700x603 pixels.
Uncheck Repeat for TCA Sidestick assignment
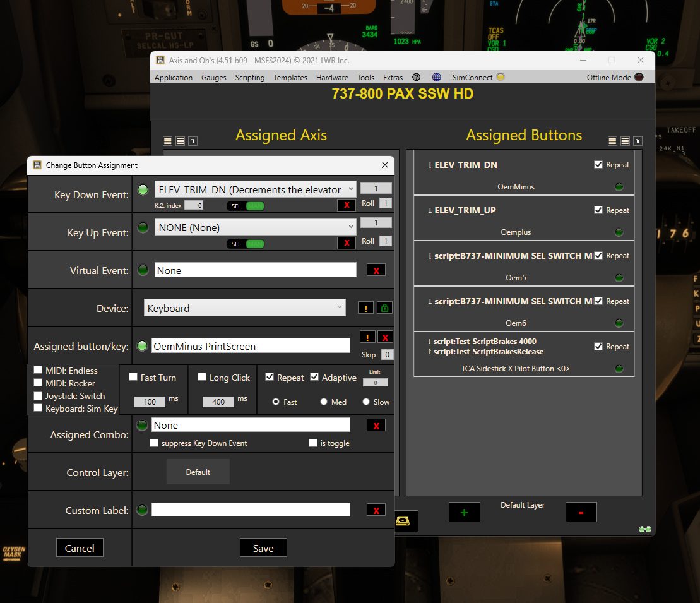598,346
